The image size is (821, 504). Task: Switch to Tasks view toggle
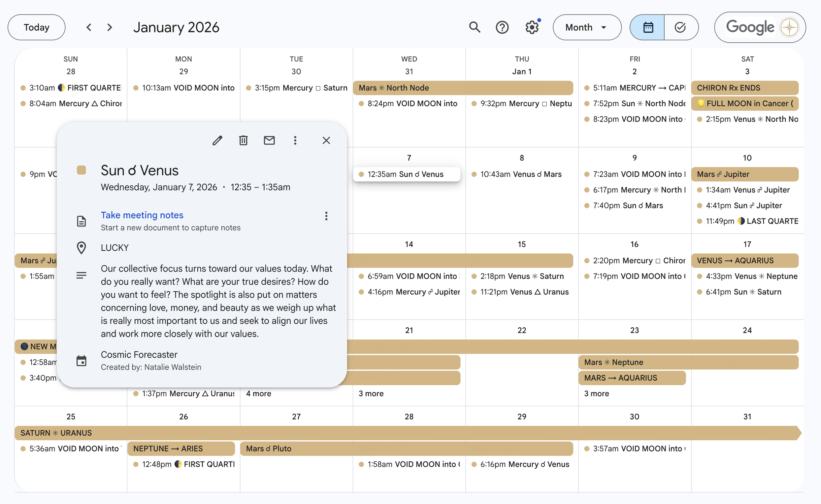[x=680, y=27]
